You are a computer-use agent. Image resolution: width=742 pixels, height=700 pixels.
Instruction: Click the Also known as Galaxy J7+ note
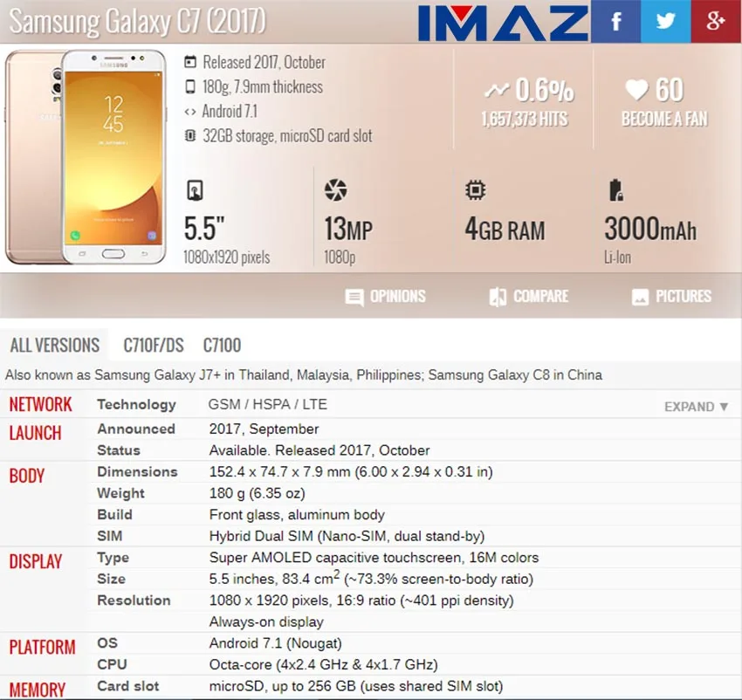click(x=303, y=374)
